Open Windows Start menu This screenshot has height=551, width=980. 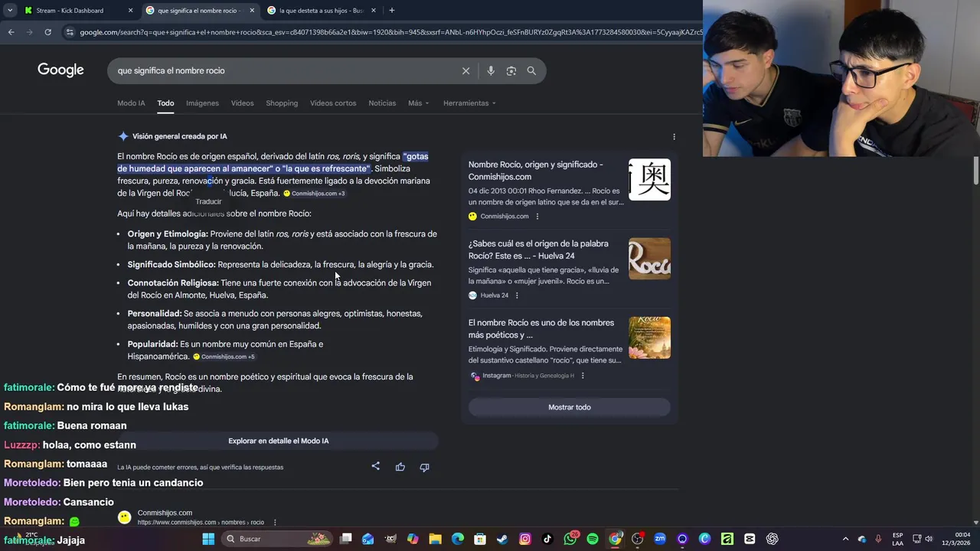pos(208,539)
